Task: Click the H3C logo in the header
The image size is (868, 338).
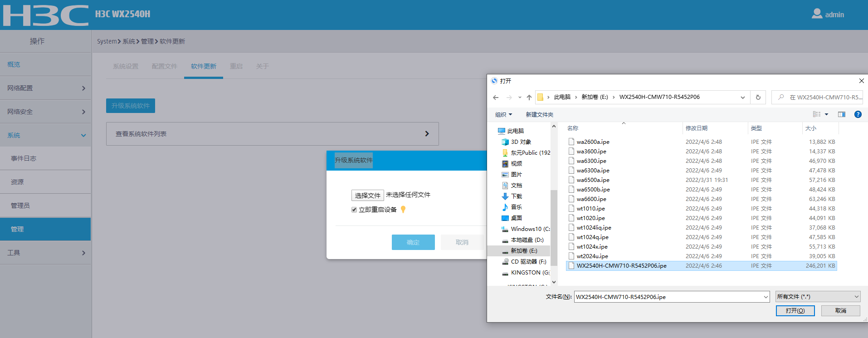Action: [46, 15]
